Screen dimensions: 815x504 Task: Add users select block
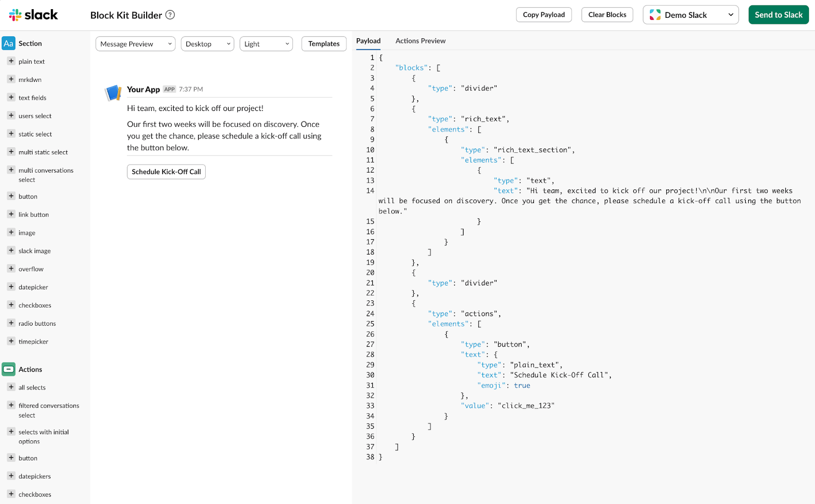pyautogui.click(x=11, y=116)
